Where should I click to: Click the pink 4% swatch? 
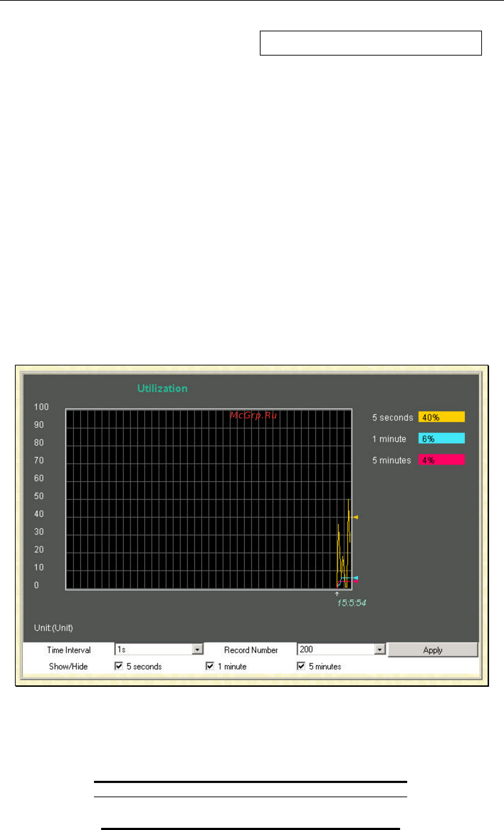441,460
